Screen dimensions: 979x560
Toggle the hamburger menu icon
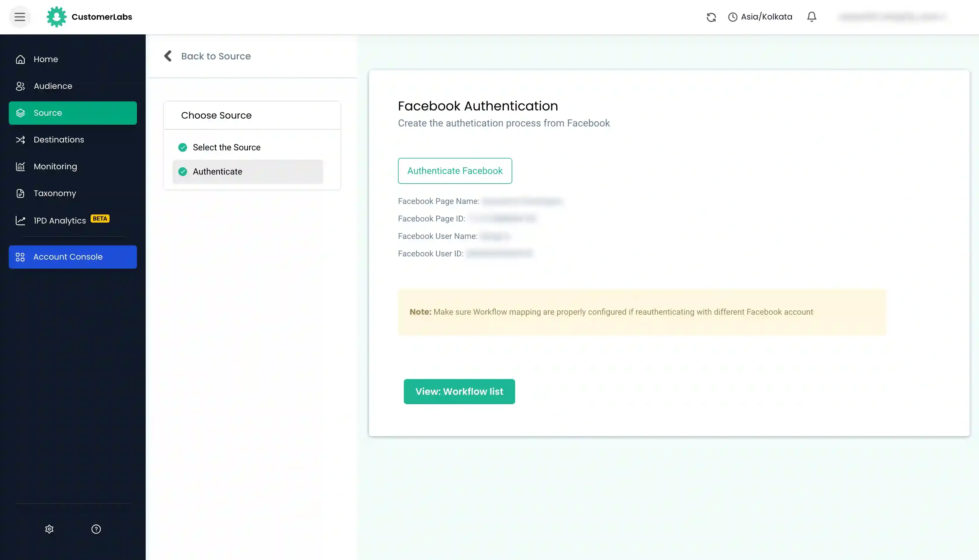pos(20,17)
